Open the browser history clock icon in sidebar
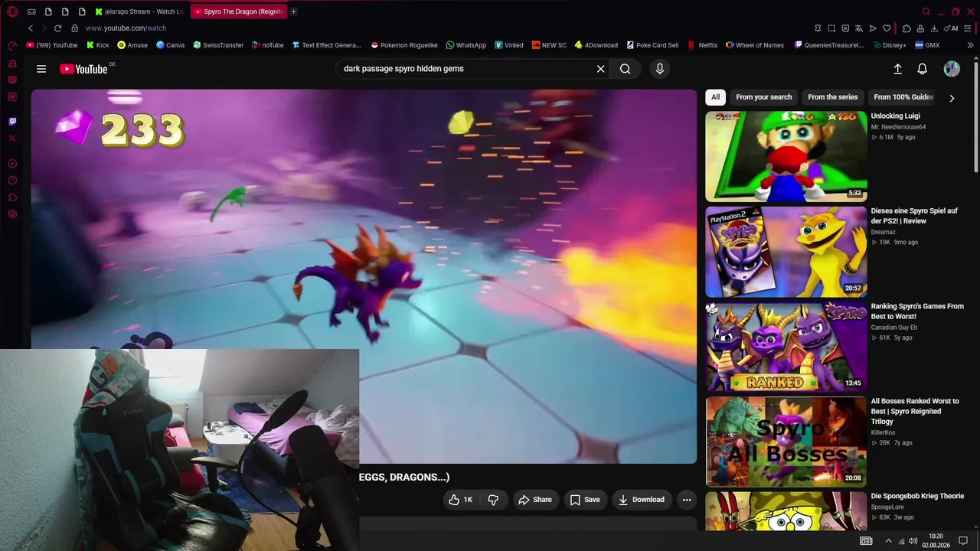The image size is (980, 551). (12, 181)
